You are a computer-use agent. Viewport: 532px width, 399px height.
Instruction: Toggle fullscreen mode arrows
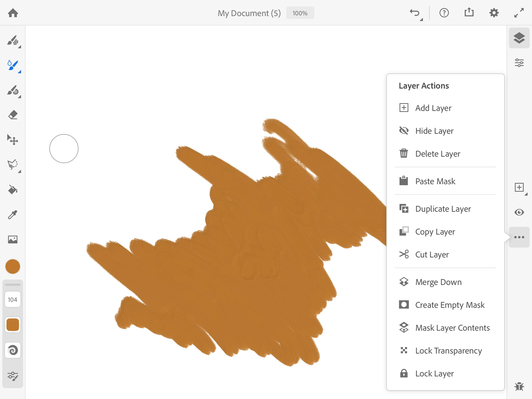[519, 13]
